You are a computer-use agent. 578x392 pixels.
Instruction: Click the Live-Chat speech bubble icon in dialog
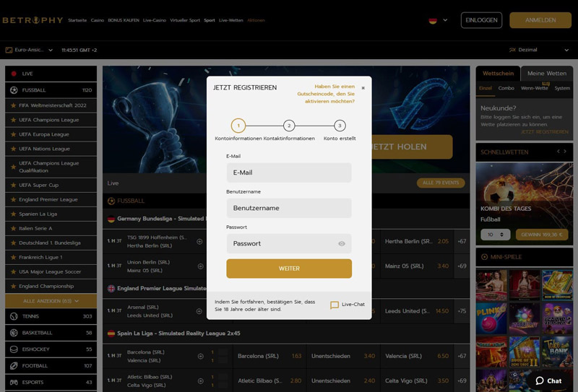(335, 305)
